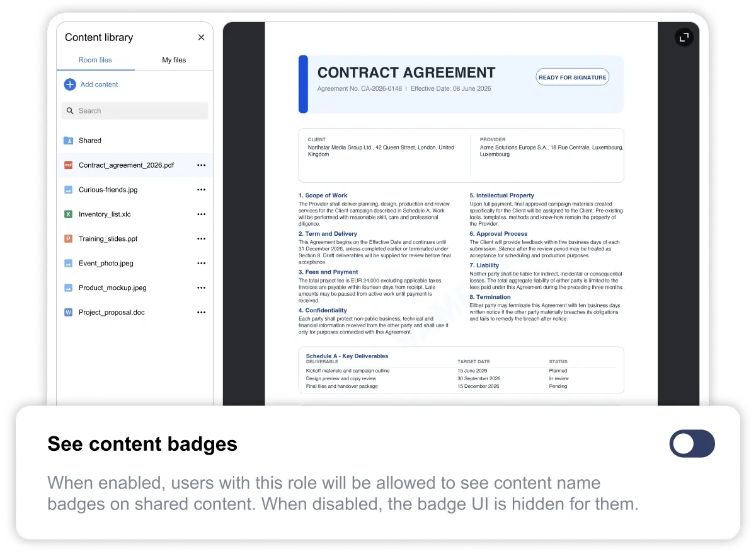Open more options for Curious-friends.jpg

pos(201,190)
